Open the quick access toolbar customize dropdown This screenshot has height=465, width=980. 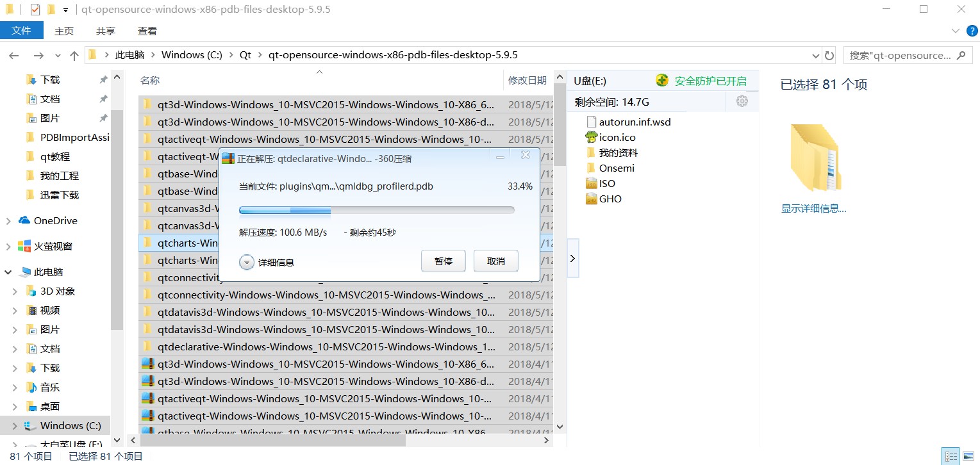click(65, 10)
